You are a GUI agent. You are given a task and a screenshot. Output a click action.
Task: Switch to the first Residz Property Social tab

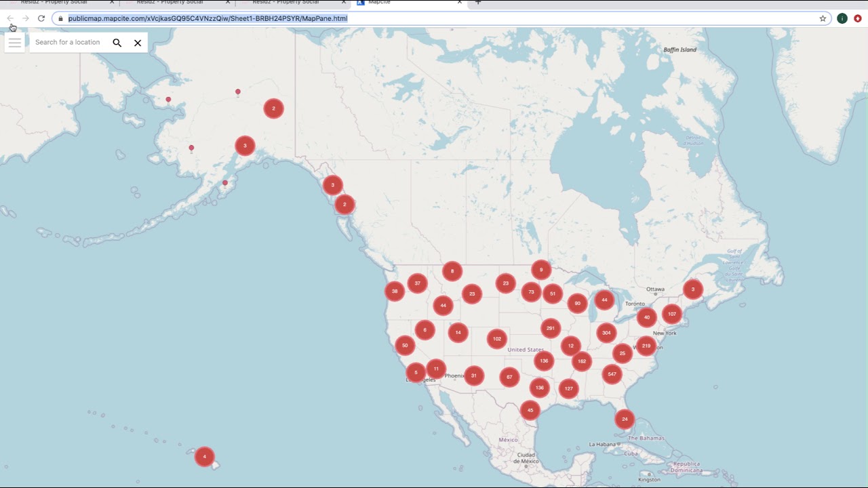pos(53,3)
